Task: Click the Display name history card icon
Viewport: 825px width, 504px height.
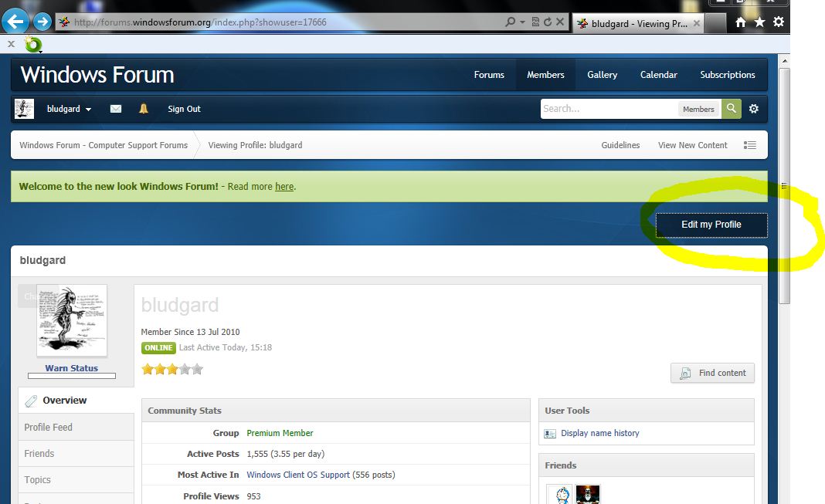Action: (x=550, y=434)
